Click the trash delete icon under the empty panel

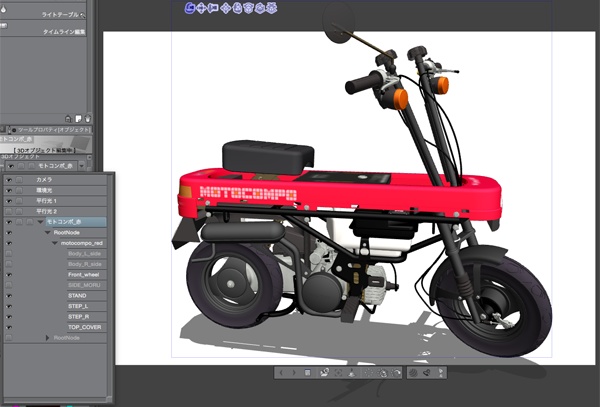coord(88,119)
